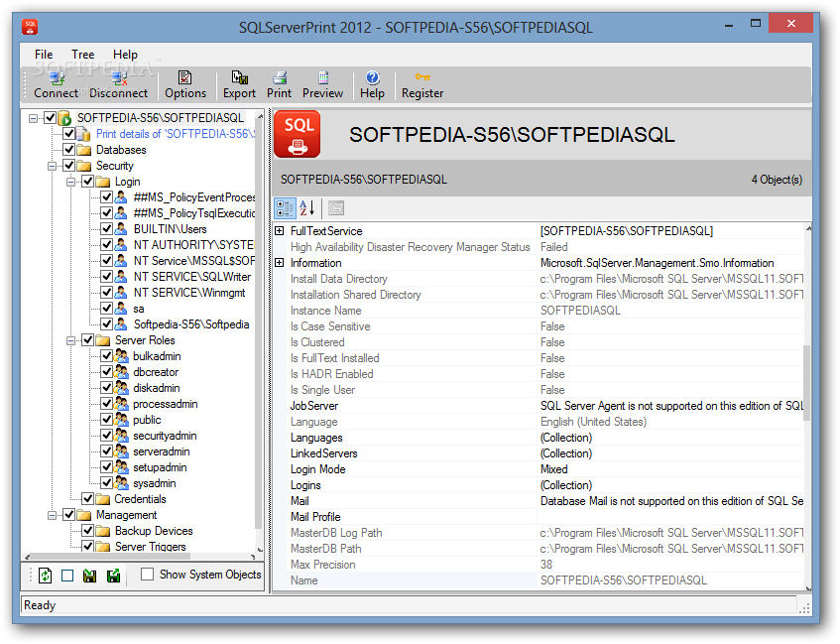Open the print details link in tree
Viewport: 840px width, 644px height.
(x=176, y=134)
